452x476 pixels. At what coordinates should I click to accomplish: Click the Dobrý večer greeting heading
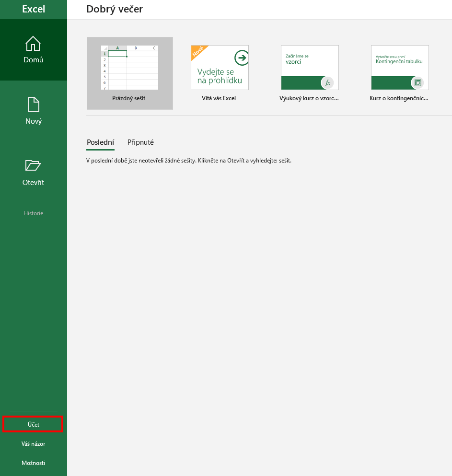click(115, 9)
